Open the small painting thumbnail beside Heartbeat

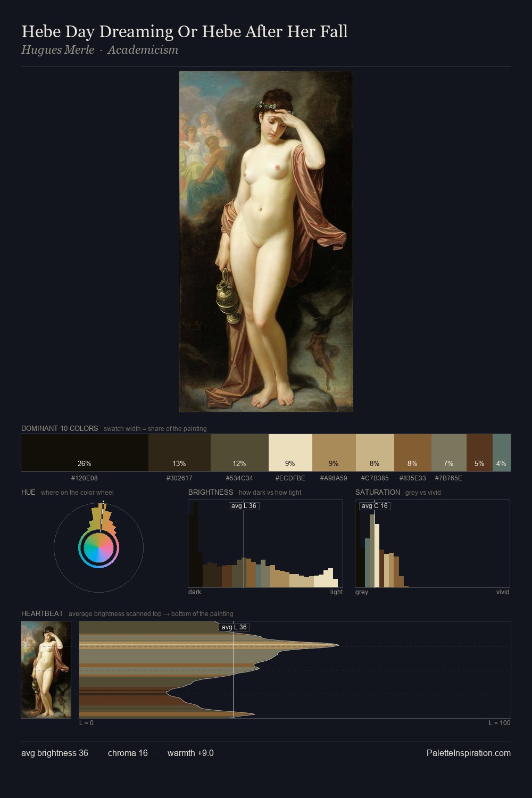(46, 670)
